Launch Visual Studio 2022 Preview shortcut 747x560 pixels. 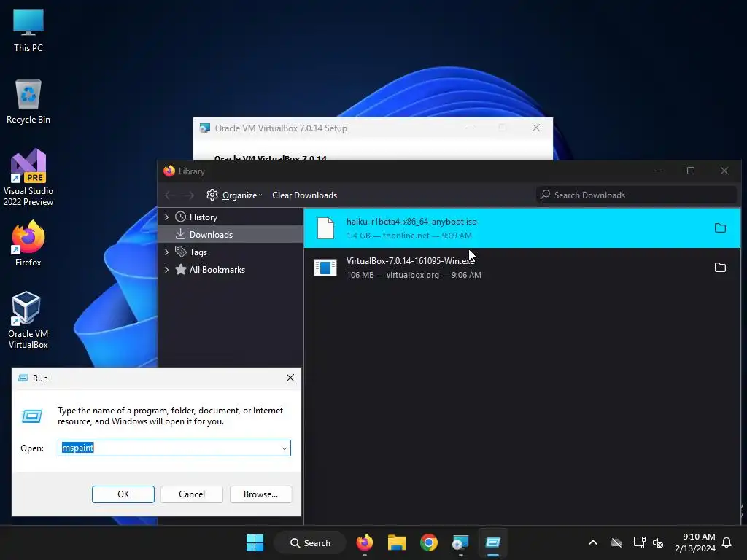click(28, 177)
